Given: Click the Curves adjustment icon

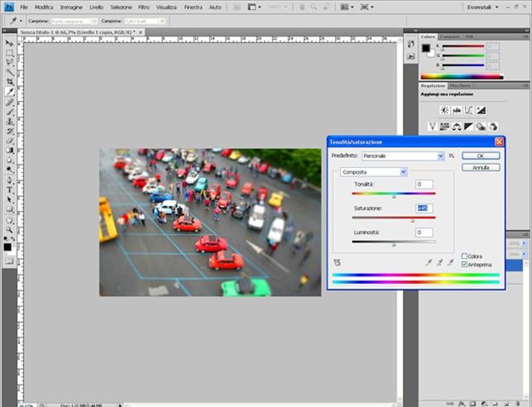Looking at the screenshot, I should click(468, 110).
